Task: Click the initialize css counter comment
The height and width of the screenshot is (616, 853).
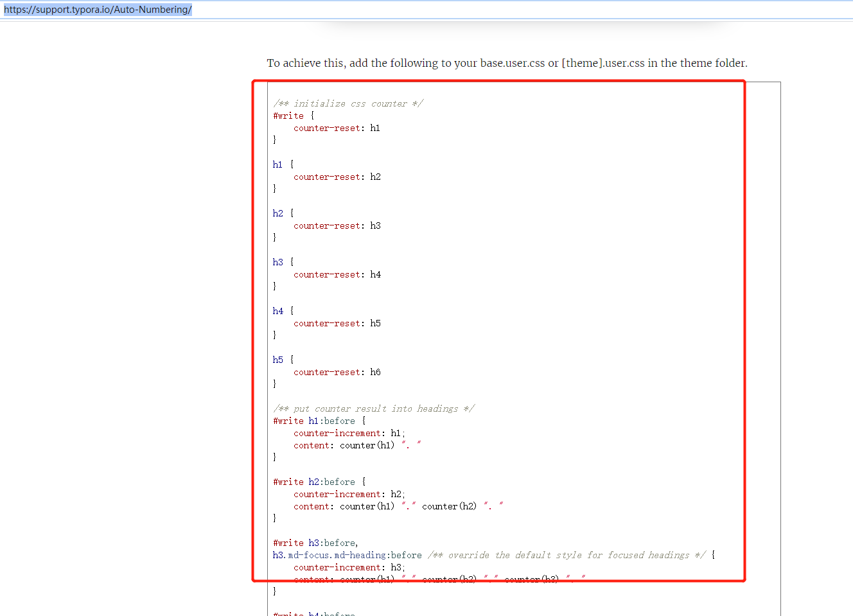Action: [x=347, y=103]
